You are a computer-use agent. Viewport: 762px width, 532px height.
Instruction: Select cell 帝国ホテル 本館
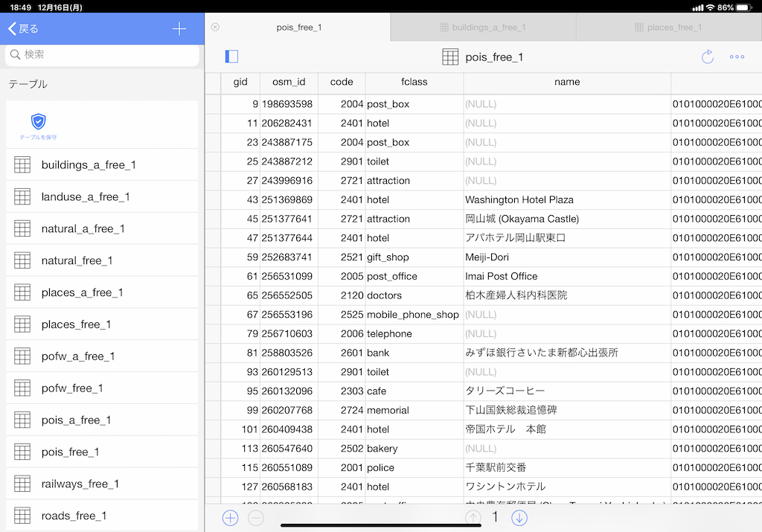pyautogui.click(x=567, y=429)
